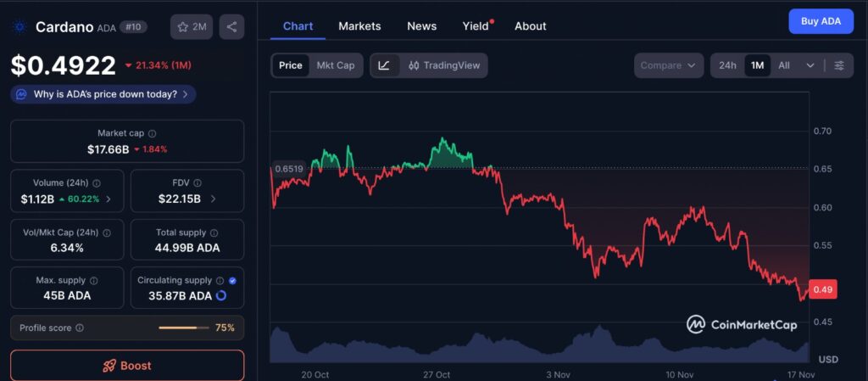Viewport: 868px width, 381px height.
Task: Click the info icon beside Volume (24h)
Action: (x=97, y=182)
